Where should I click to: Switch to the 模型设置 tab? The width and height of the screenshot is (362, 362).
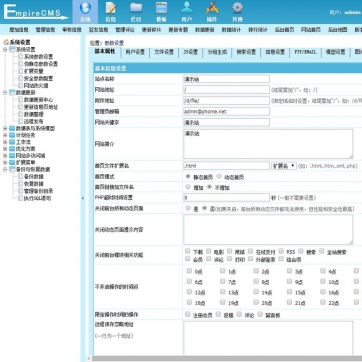335,52
